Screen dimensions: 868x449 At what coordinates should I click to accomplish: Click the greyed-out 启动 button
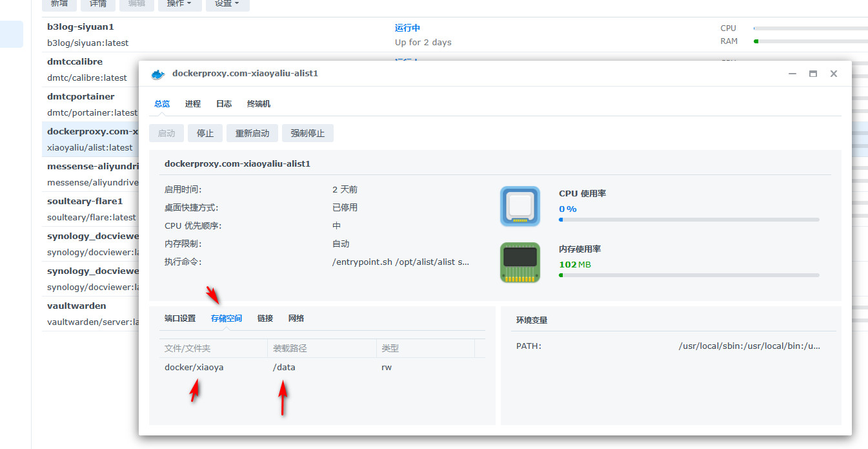click(x=167, y=133)
